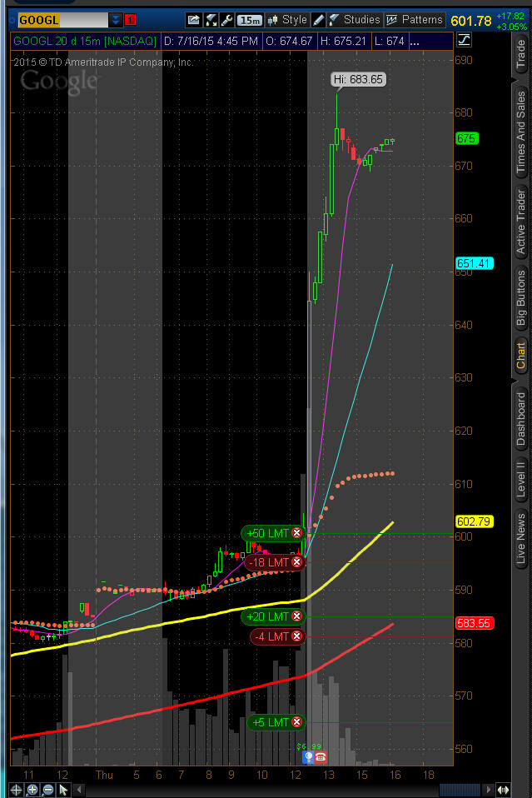Open the Active Trader side tab
532x798 pixels.
521,222
